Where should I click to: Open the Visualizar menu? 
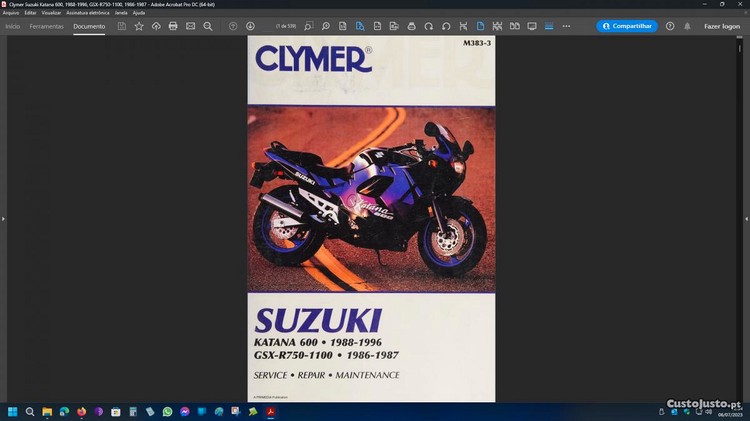pos(52,12)
